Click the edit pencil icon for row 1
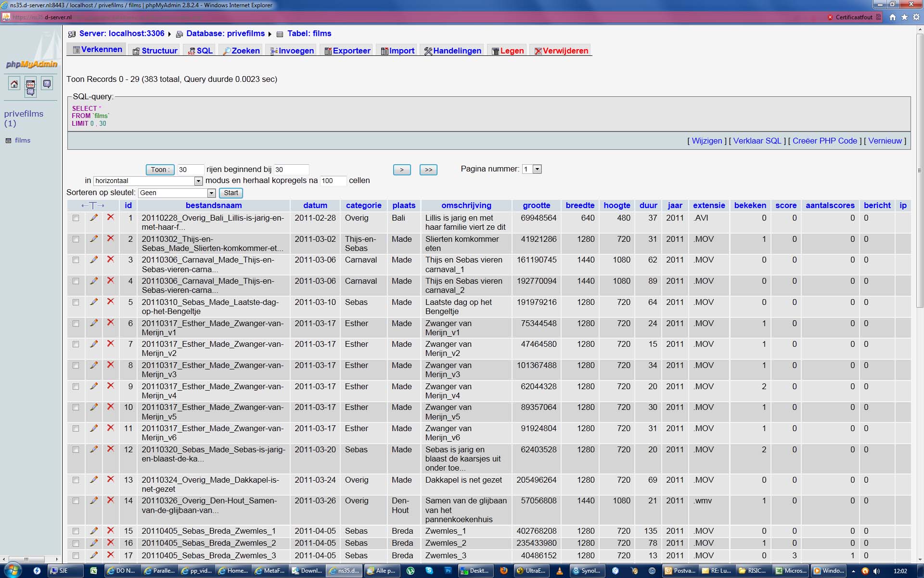This screenshot has width=924, height=578. coord(94,218)
